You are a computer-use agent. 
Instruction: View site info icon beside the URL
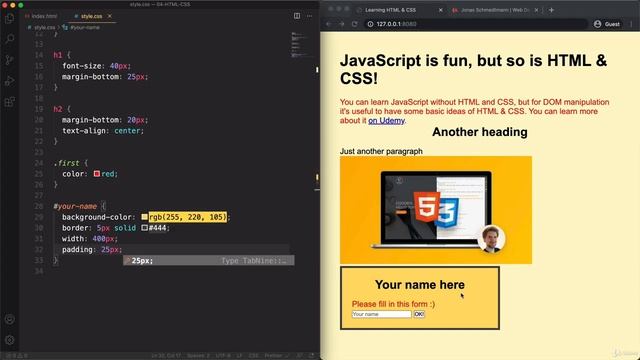[x=370, y=24]
